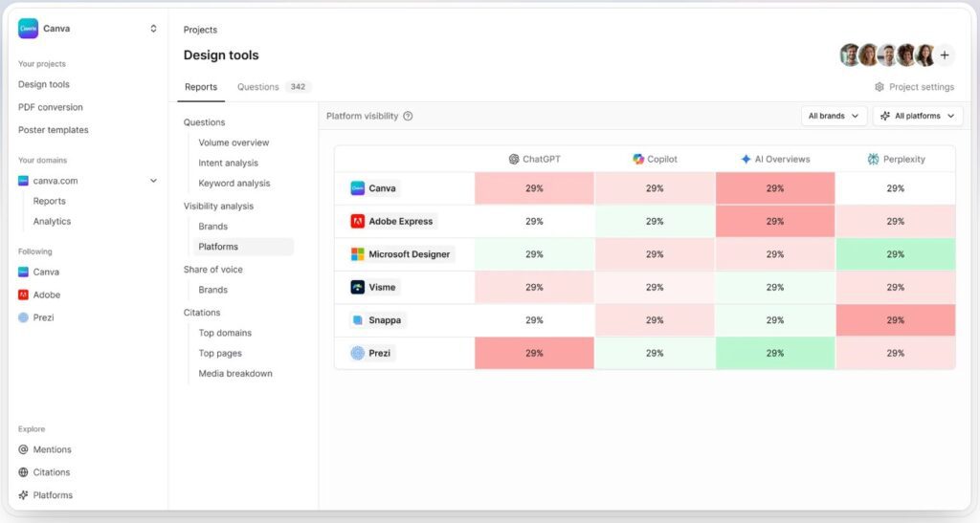980x523 pixels.
Task: Open the Volume overview report
Action: click(x=234, y=142)
